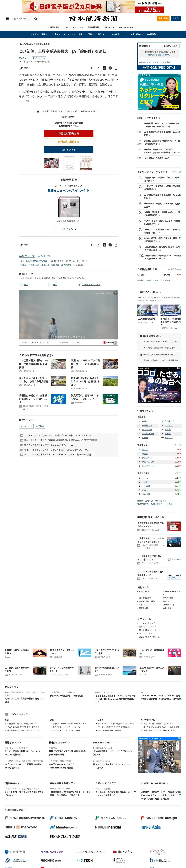The height and width of the screenshot is (868, 186).
Task: Click the NIKKEI Mobility logo
Action: tap(64, 818)
